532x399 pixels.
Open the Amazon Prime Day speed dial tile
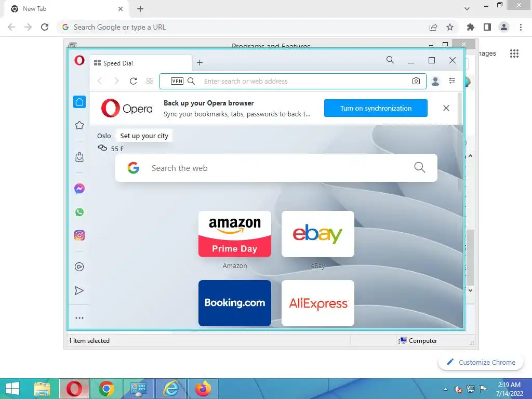(235, 234)
